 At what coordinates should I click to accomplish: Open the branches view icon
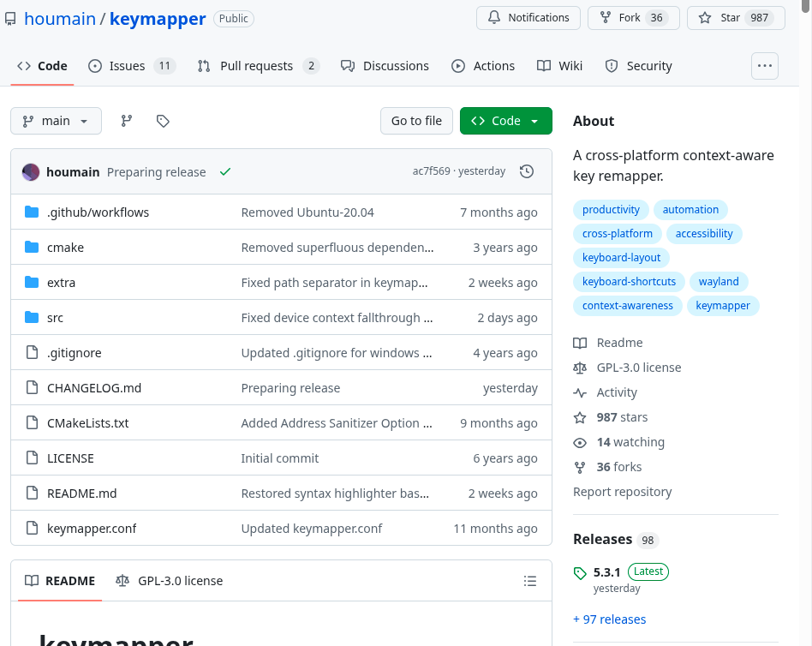[x=127, y=121]
